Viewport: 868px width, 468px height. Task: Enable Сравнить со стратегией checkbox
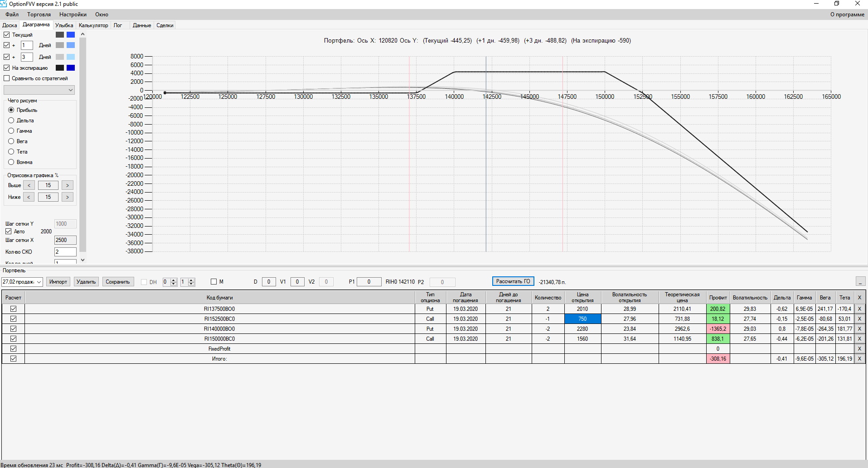[7, 78]
